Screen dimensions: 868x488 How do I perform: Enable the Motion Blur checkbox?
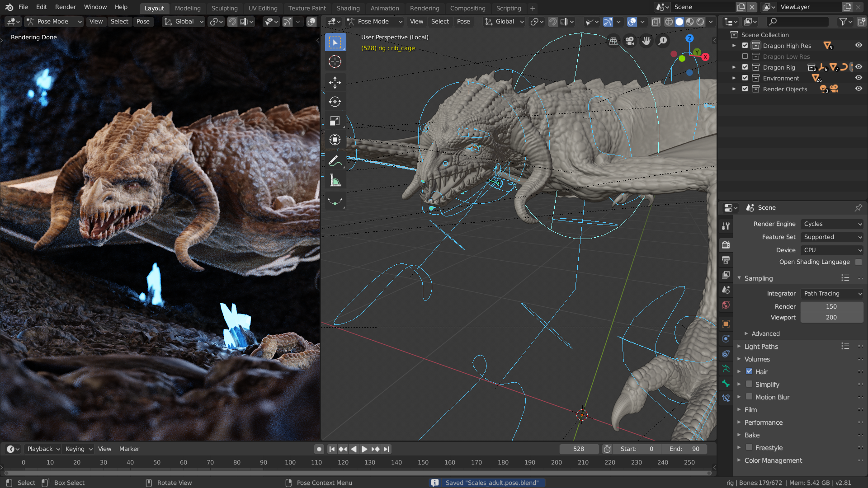point(749,397)
